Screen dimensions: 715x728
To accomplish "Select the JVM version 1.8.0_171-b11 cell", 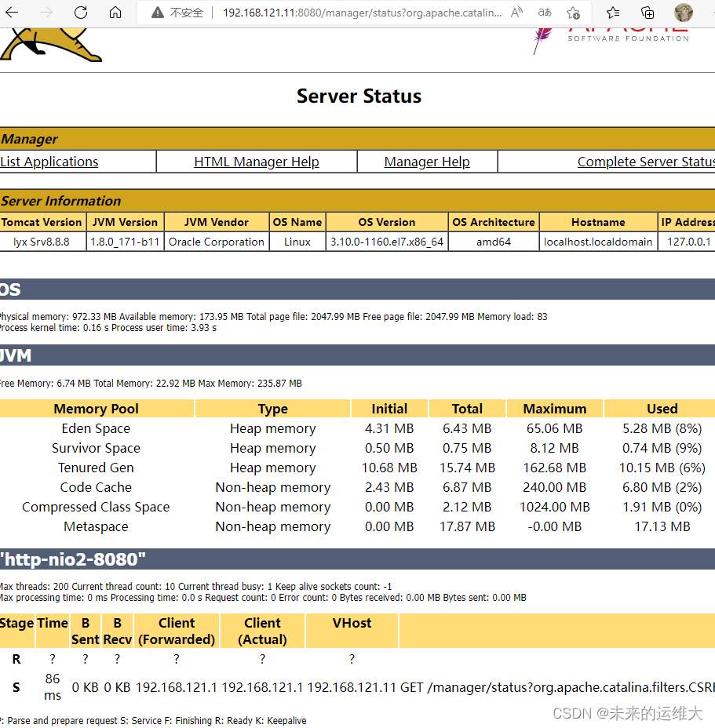I will (125, 242).
